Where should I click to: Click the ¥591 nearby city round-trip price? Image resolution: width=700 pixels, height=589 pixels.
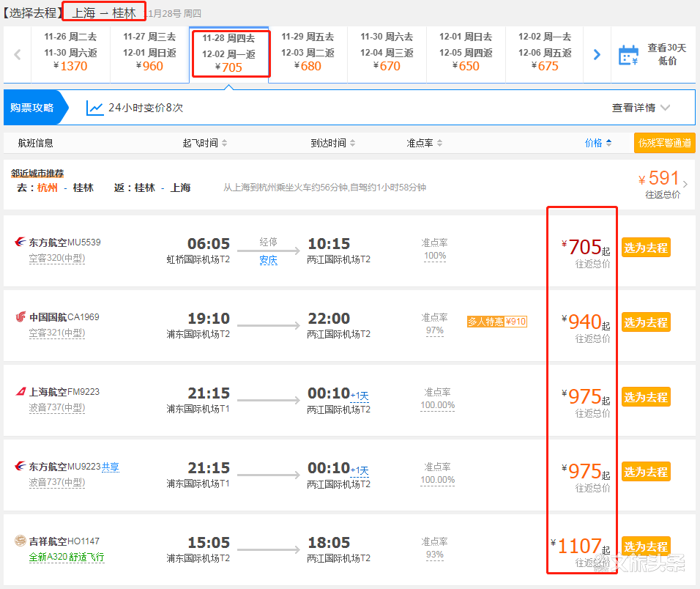(659, 179)
